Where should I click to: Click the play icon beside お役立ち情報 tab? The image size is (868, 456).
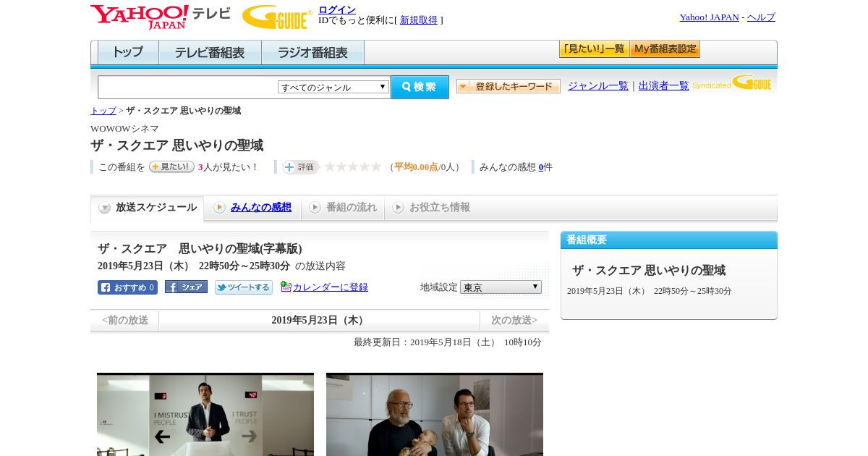398,208
